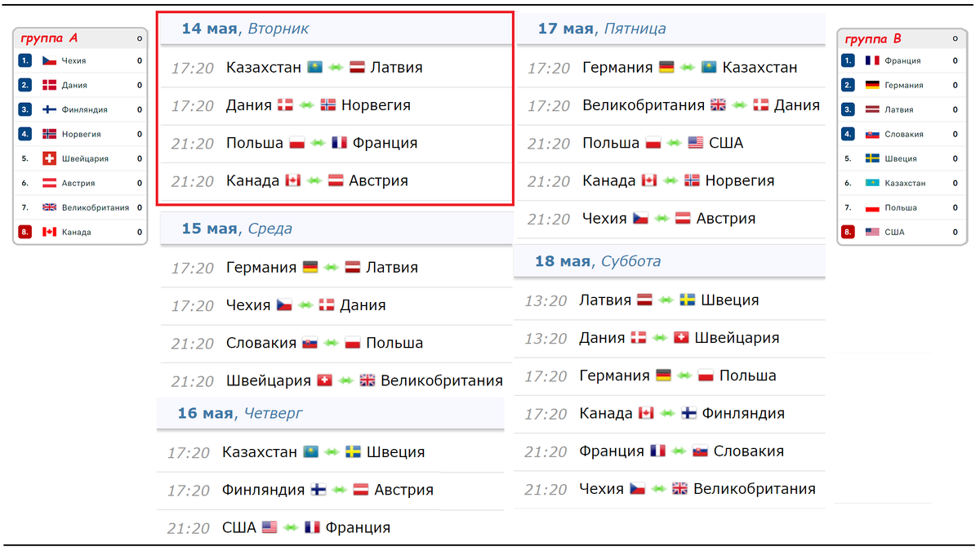980x551 pixels.
Task: Click Canada flag in Канада–Австрия match
Action: tap(293, 180)
